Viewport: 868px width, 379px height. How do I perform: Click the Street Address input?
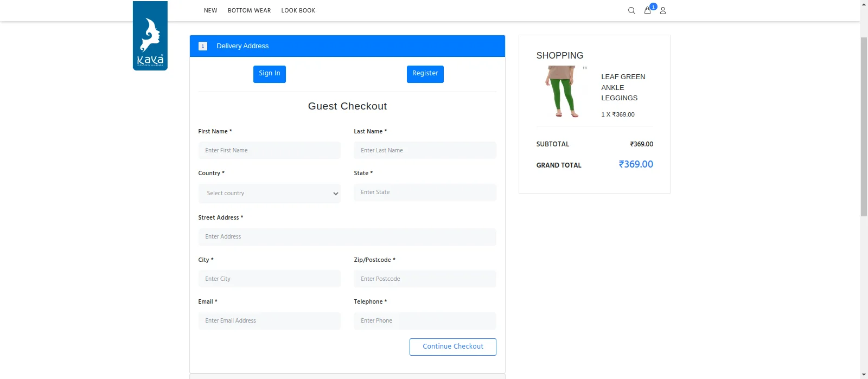coord(347,237)
